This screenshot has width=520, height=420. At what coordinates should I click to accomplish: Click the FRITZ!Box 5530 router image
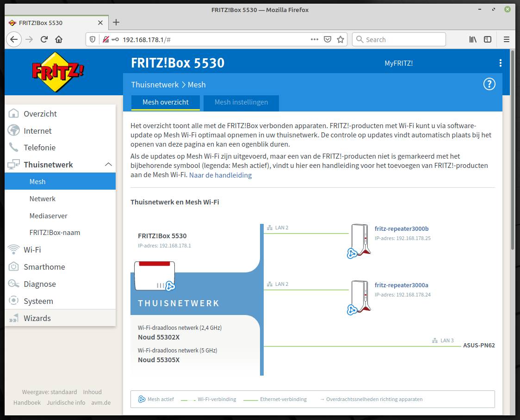click(x=155, y=276)
